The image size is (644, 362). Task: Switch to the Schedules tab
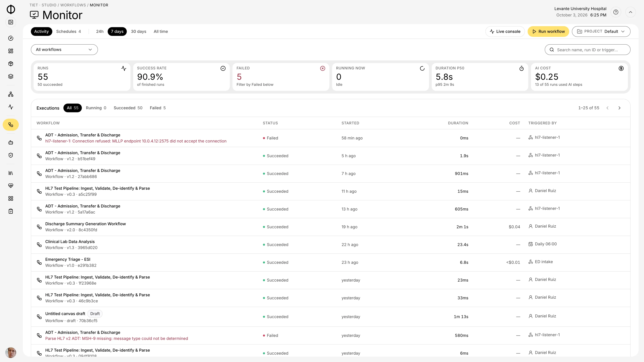[68, 32]
